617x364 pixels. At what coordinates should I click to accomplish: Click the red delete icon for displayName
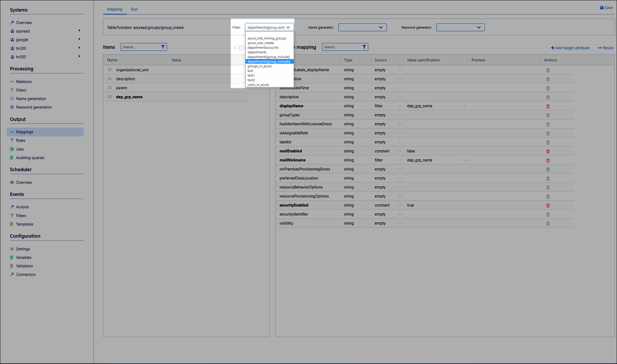[x=548, y=106]
